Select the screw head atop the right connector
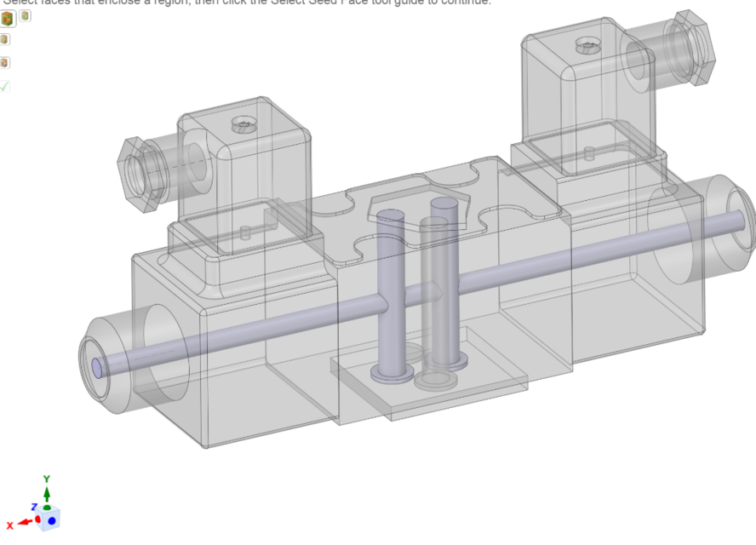This screenshot has width=756, height=545. tap(587, 44)
